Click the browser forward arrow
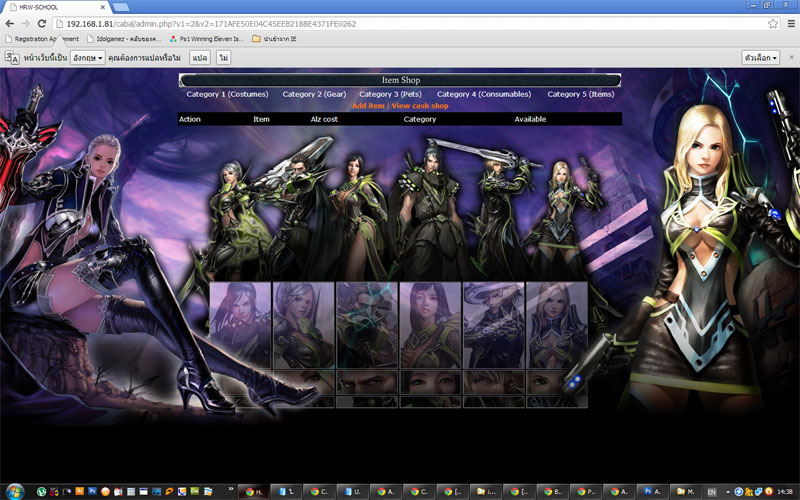This screenshot has width=800, height=500. point(26,23)
